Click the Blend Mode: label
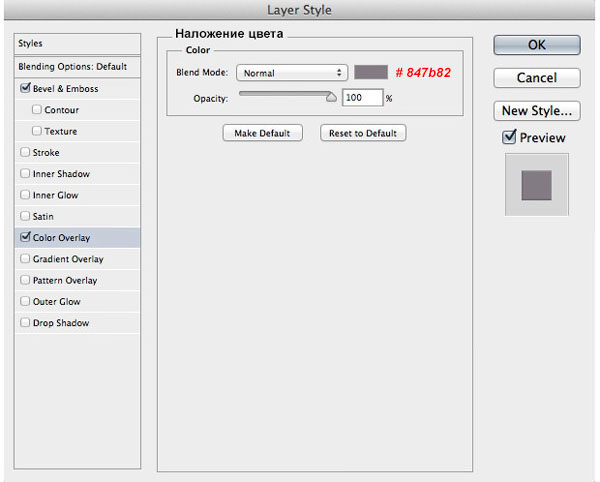The height and width of the screenshot is (482, 600). [x=202, y=73]
